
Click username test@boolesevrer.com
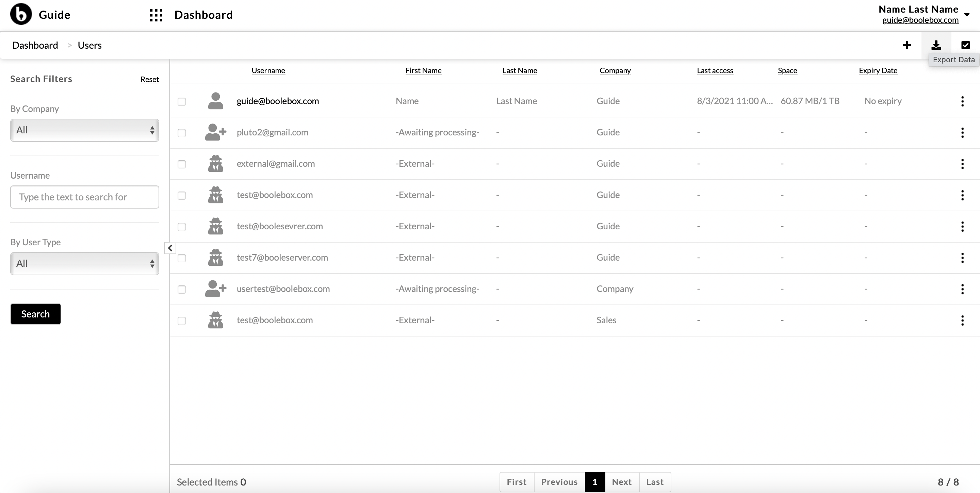280,226
